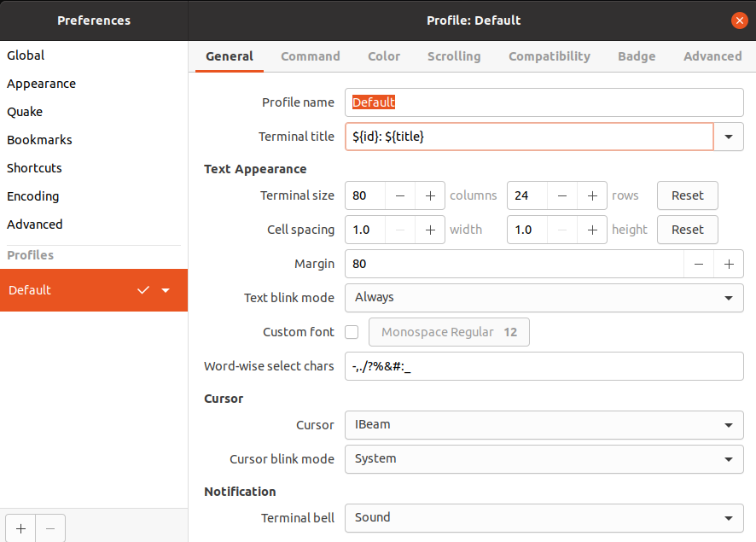Image resolution: width=756 pixels, height=542 pixels.
Task: Enable the Custom font checkbox
Action: (352, 332)
